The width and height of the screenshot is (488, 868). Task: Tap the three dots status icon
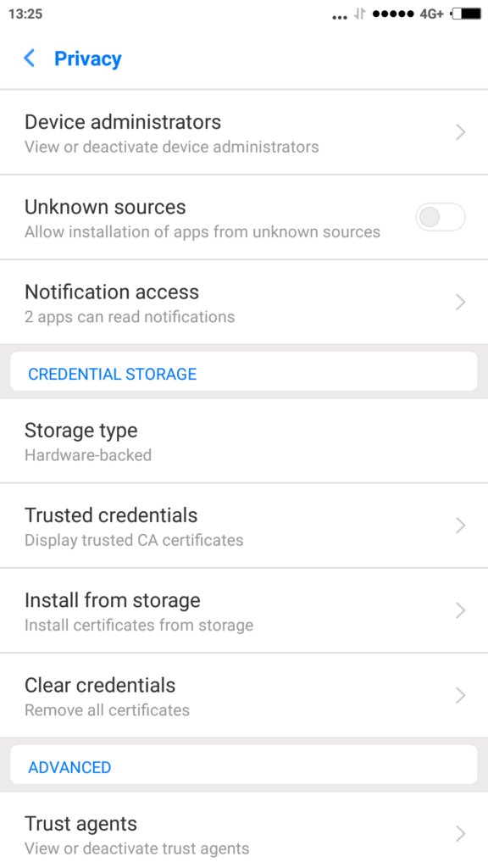coord(339,18)
